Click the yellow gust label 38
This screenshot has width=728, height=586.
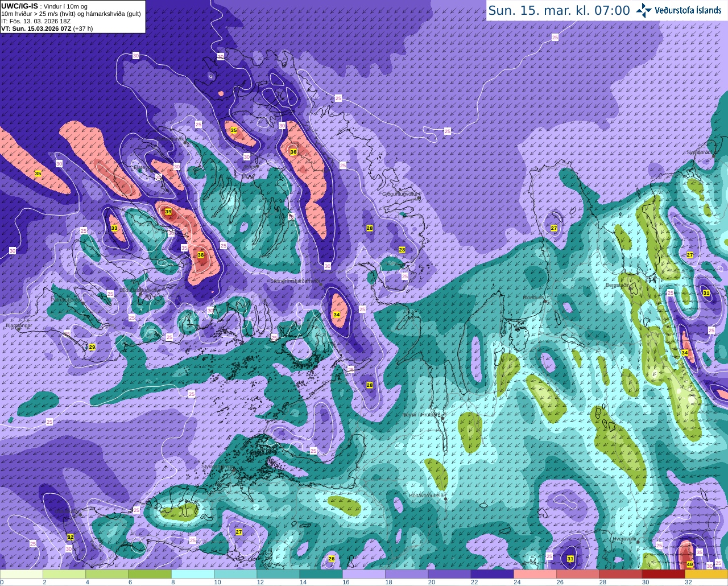click(201, 255)
